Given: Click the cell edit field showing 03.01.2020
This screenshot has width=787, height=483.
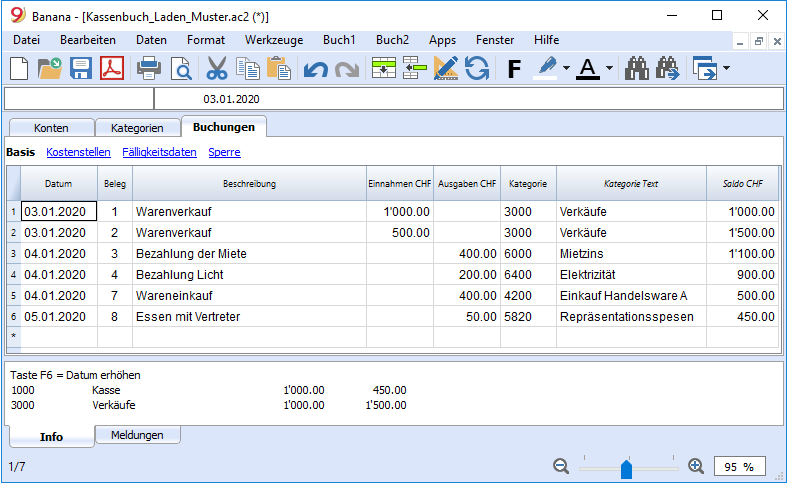Looking at the screenshot, I should 468,99.
